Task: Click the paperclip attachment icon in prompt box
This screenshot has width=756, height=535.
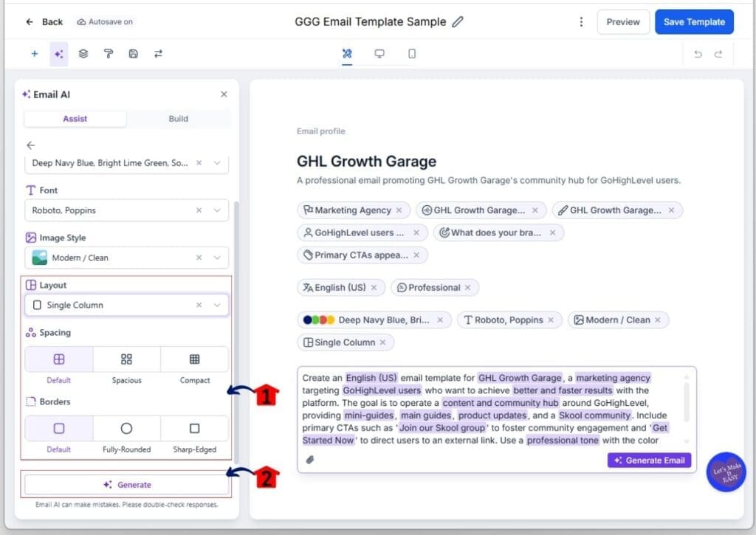Action: [x=311, y=460]
